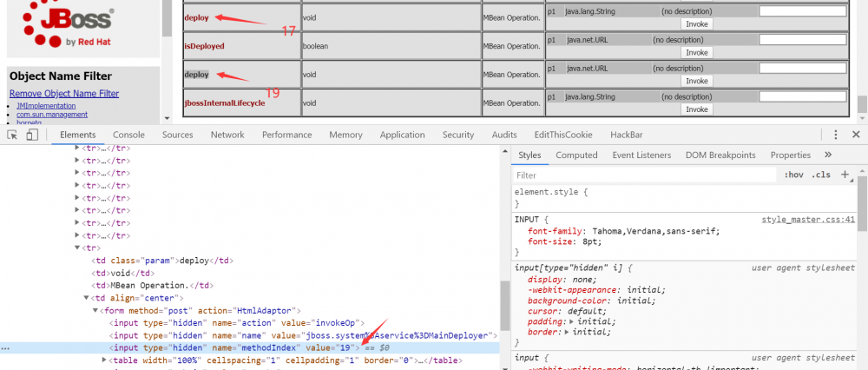Open the com.sun.management domain link

tap(52, 115)
